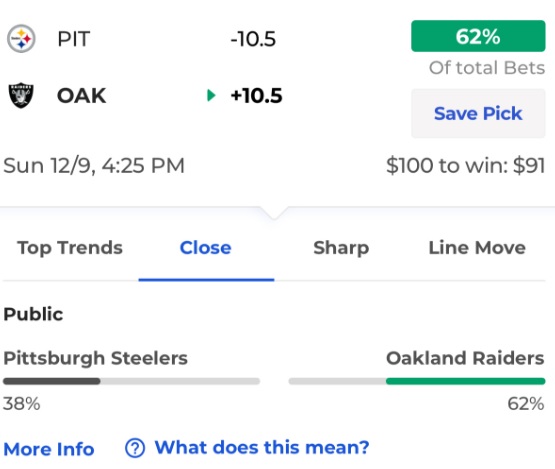Click the Oakland Raiders shield logo
This screenshot has height=469, width=555.
tap(21, 95)
